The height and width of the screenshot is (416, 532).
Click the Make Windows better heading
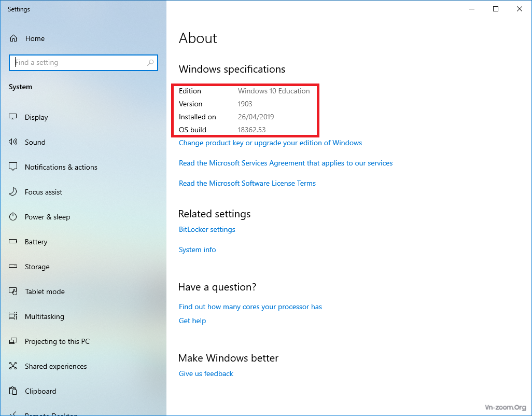pyautogui.click(x=228, y=358)
